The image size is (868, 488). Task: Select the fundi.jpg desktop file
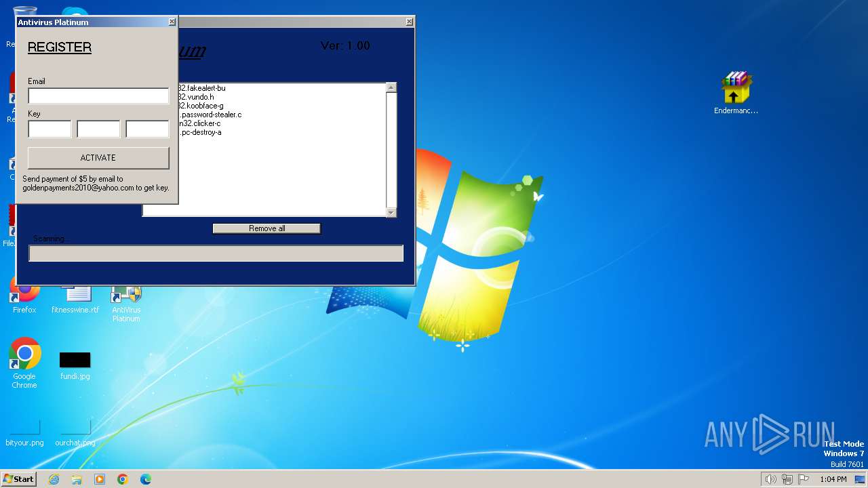click(75, 366)
